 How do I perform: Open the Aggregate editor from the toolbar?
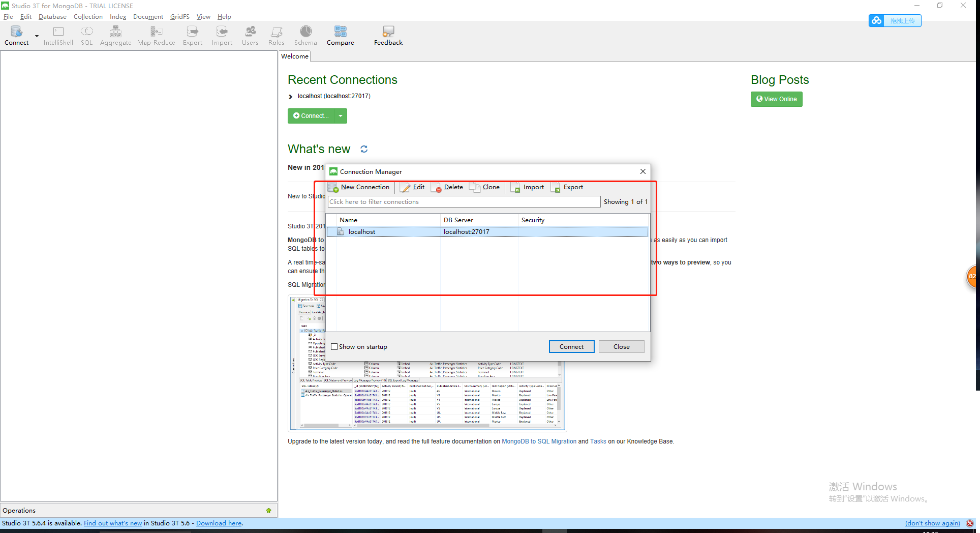click(x=116, y=36)
